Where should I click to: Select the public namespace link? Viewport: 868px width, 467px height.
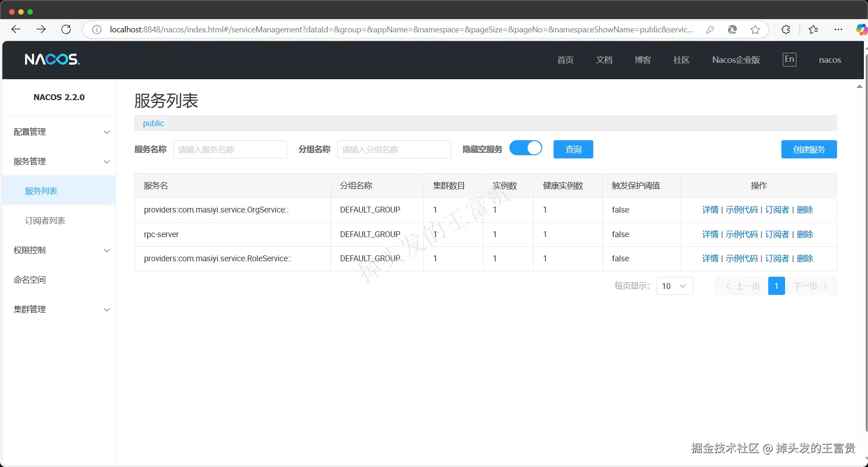(154, 123)
